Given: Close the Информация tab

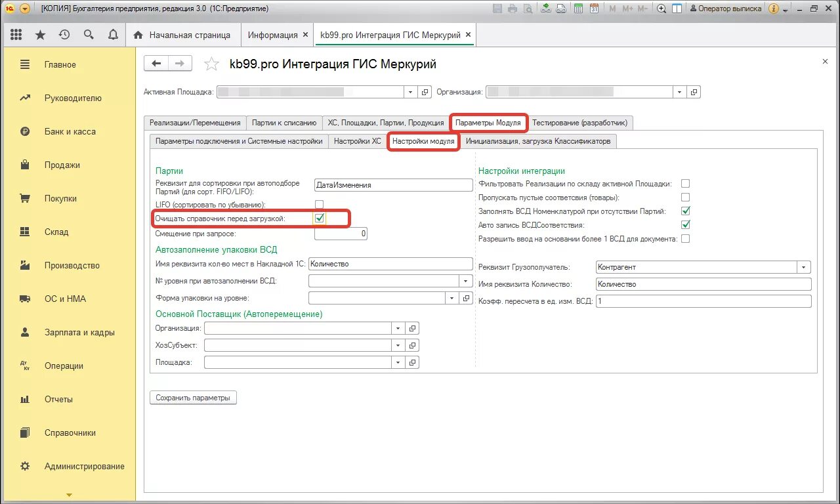Looking at the screenshot, I should (x=305, y=35).
